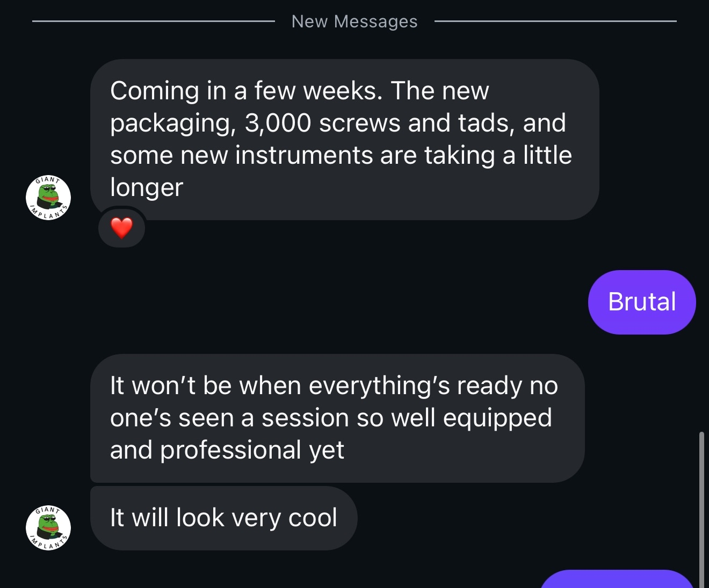This screenshot has width=709, height=588.
Task: Click the divider line right of 'New Messages'
Action: point(555,21)
